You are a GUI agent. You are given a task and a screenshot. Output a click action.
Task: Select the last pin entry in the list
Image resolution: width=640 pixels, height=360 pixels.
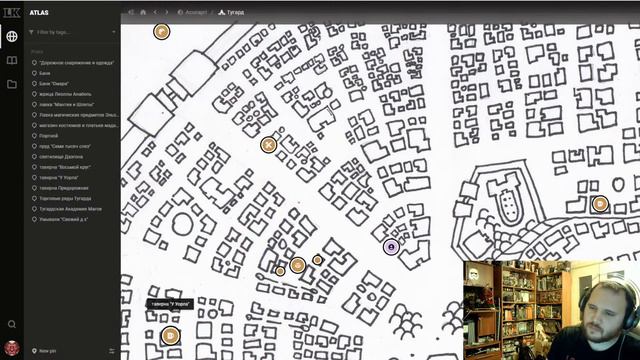60,219
